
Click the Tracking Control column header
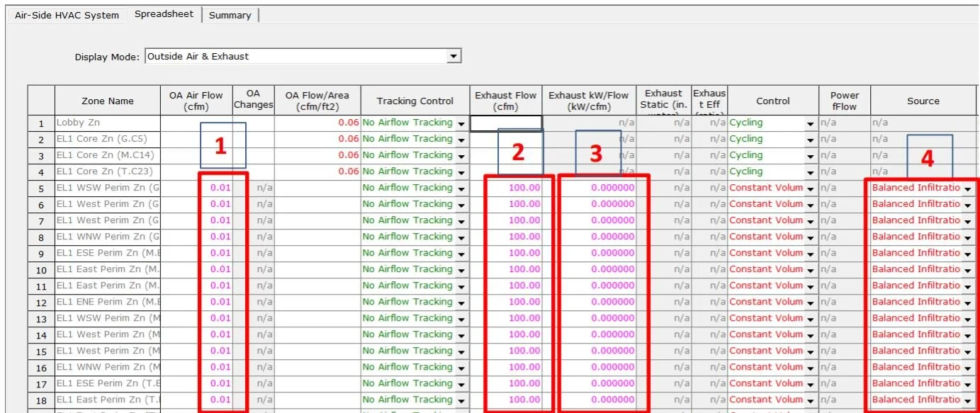tap(415, 101)
